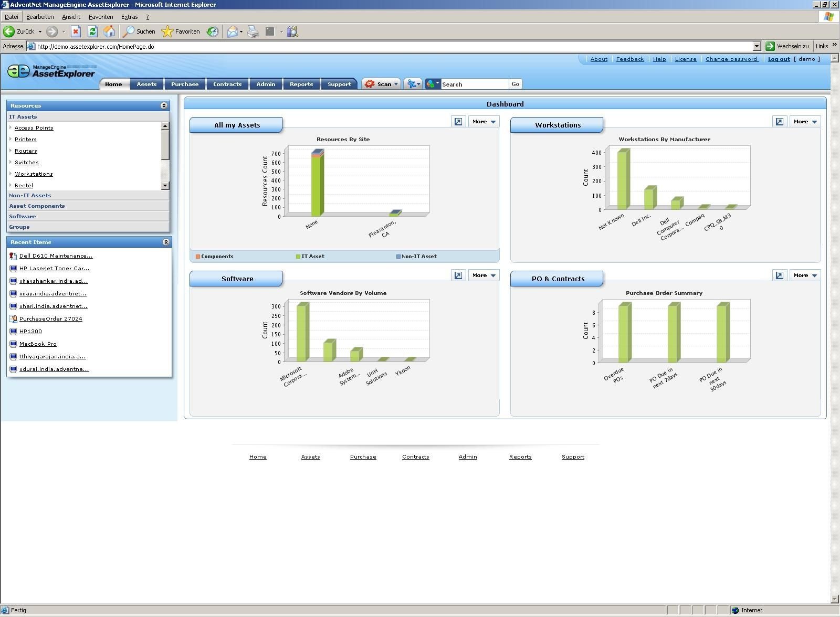Open the Reports tab
This screenshot has height=617, width=840.
coord(301,84)
